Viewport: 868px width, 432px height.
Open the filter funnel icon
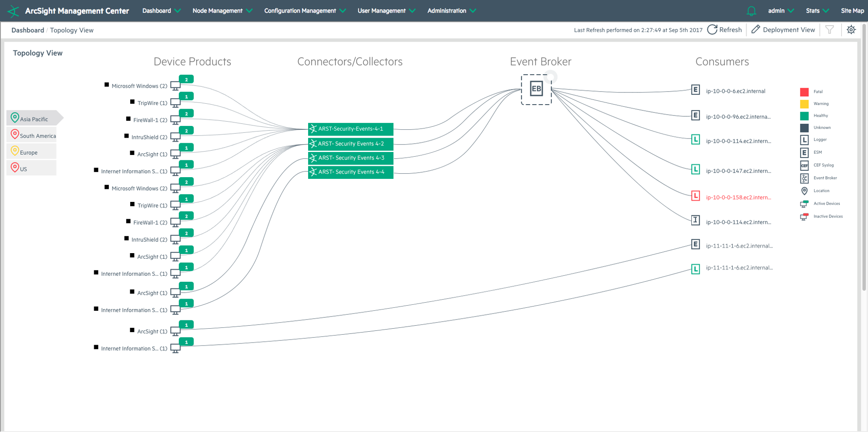click(x=829, y=30)
